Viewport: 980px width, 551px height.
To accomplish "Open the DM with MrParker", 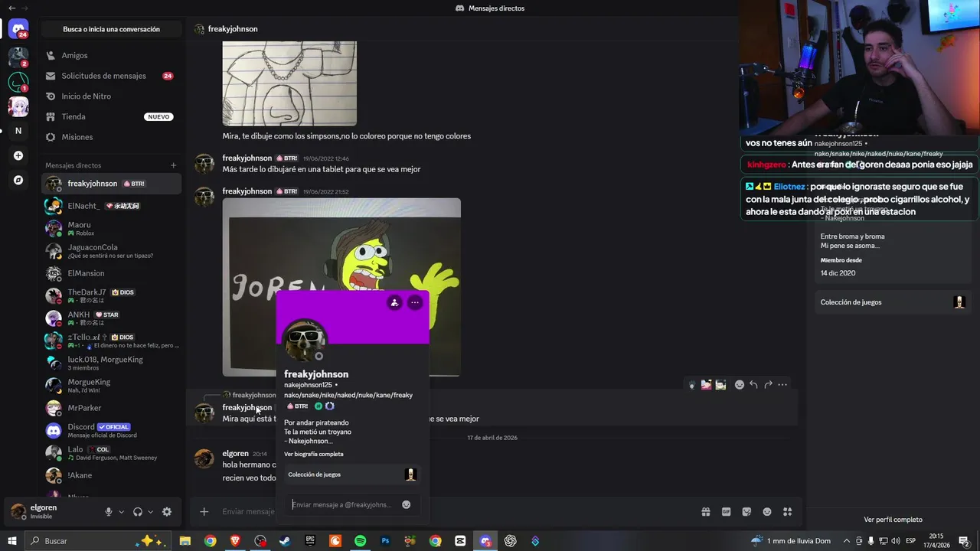I will (111, 408).
